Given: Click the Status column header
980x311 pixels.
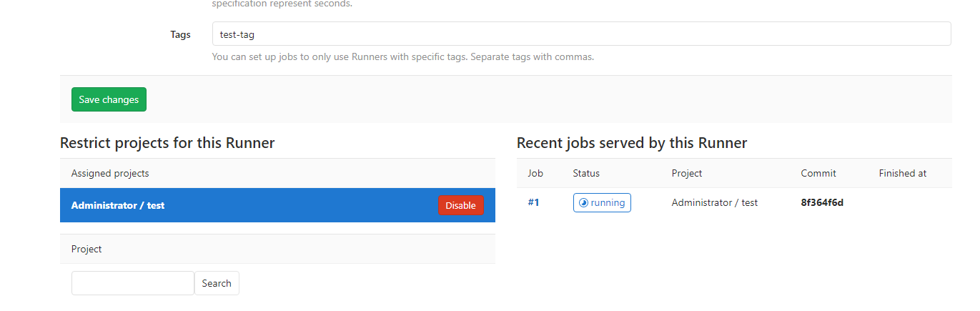Looking at the screenshot, I should [x=585, y=173].
